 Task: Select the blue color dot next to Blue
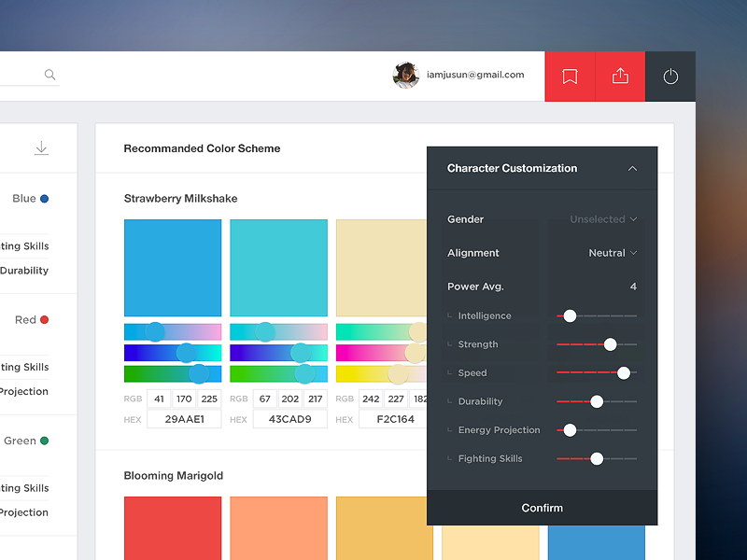[x=44, y=198]
